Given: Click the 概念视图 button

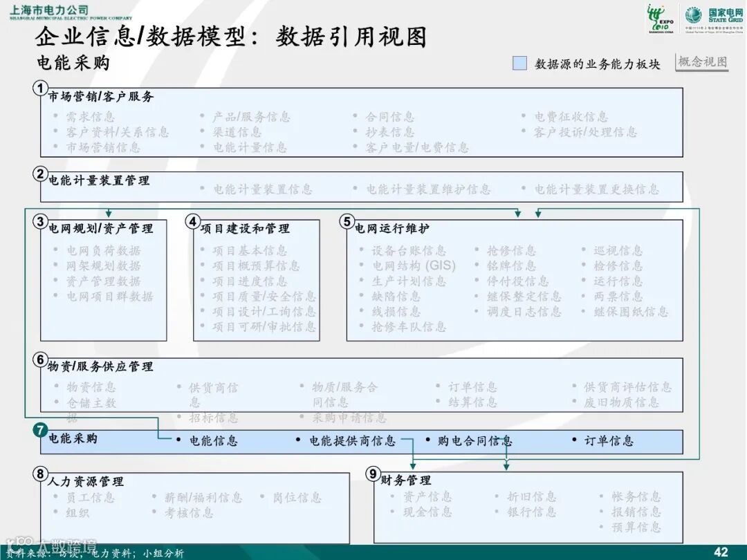Looking at the screenshot, I should [x=702, y=62].
